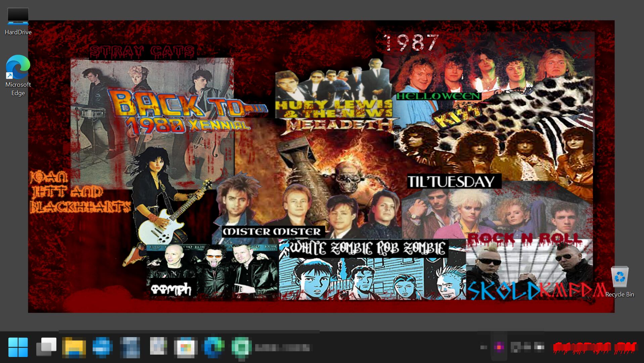The height and width of the screenshot is (363, 644).
Task: Select the HardDrive desktop icon
Action: pos(18,22)
